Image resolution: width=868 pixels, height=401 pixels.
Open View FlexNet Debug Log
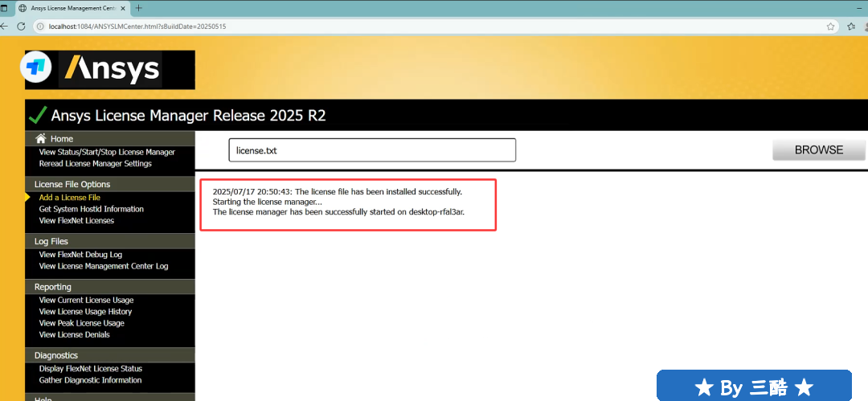click(81, 254)
